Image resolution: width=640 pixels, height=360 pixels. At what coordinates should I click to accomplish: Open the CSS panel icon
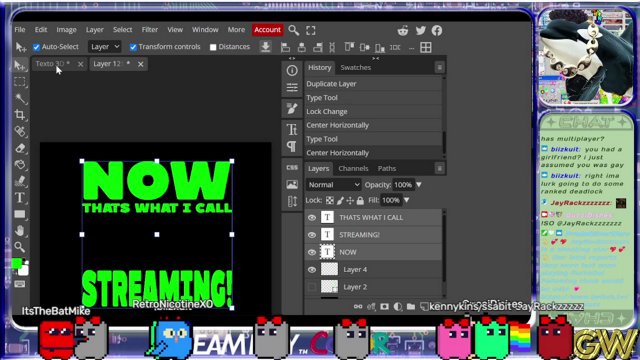tap(292, 167)
